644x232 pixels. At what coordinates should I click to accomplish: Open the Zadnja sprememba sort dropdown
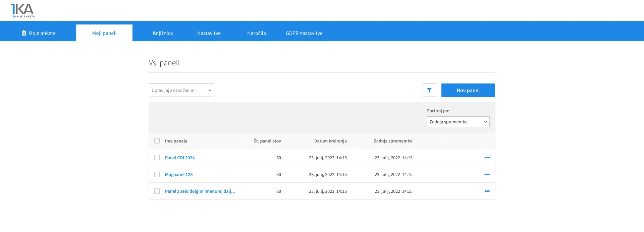[x=458, y=122]
